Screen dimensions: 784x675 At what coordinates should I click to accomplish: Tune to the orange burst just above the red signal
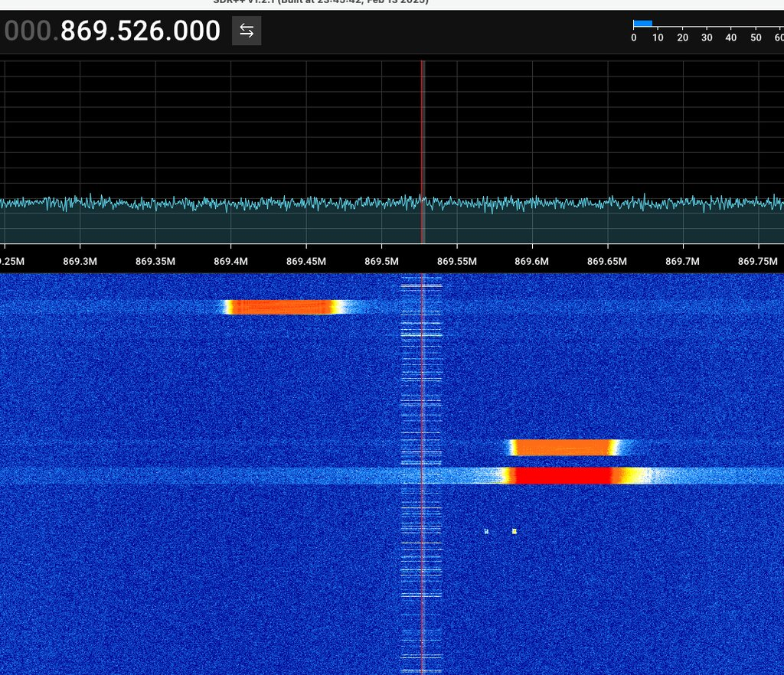tap(563, 447)
